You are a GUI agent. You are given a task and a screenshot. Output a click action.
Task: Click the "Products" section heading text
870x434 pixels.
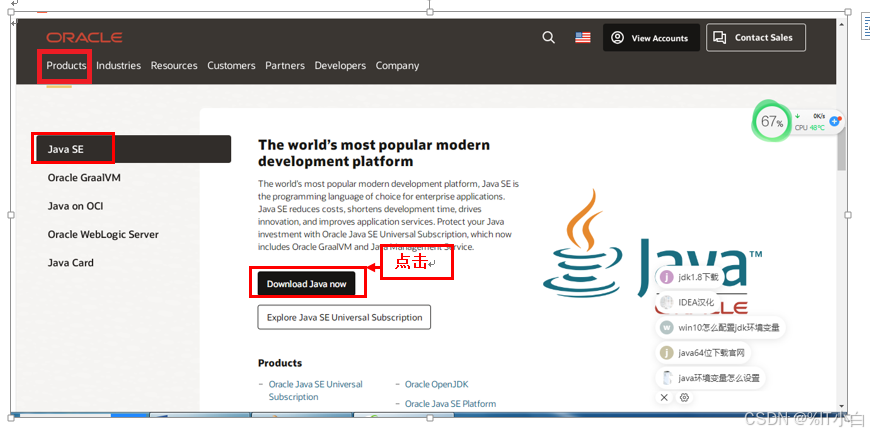coord(280,363)
